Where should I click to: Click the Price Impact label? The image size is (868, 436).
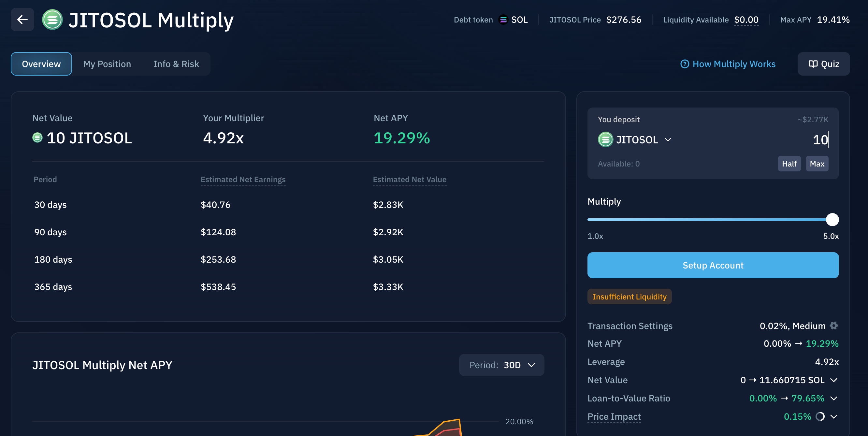[614, 416]
